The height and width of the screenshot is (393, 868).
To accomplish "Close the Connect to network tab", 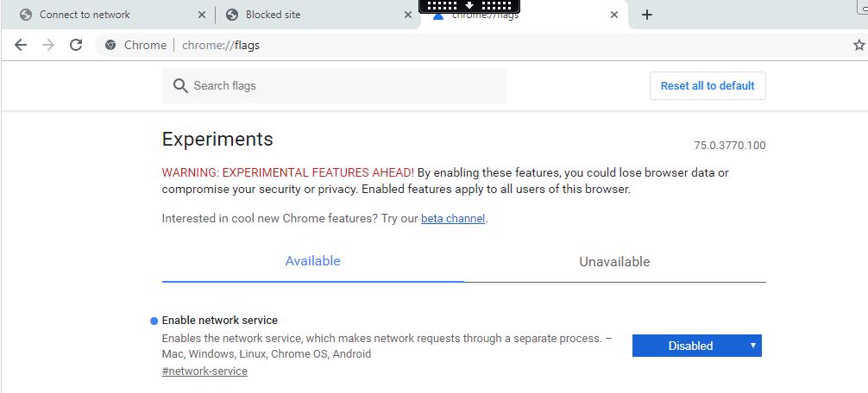I will tap(202, 15).
